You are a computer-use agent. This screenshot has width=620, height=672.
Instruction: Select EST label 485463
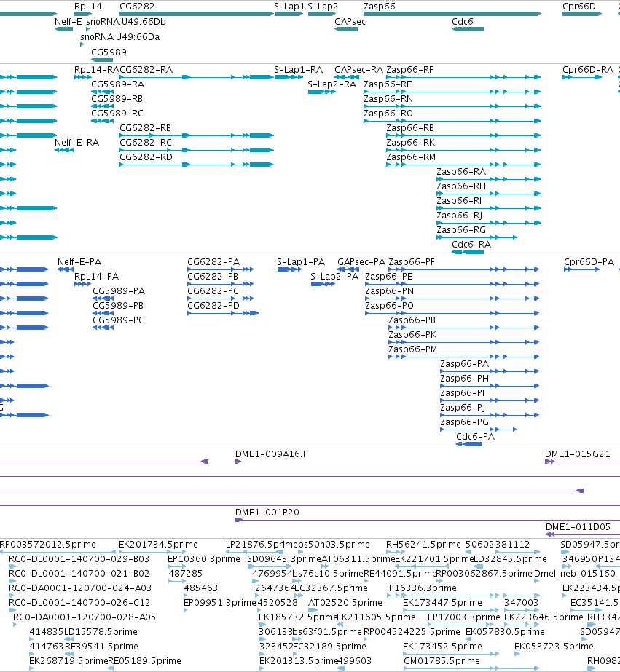200,588
